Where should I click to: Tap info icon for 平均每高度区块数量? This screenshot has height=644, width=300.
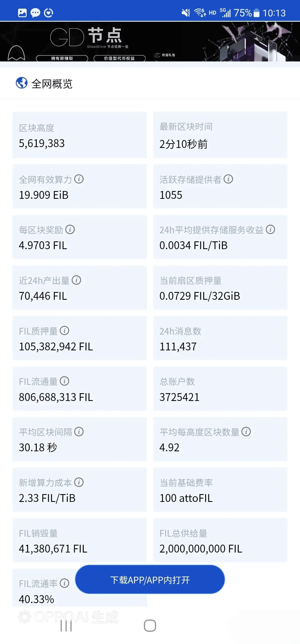click(246, 432)
